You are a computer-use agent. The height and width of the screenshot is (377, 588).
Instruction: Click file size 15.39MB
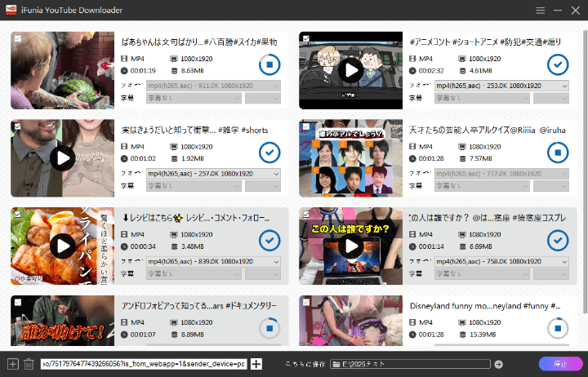(x=483, y=335)
